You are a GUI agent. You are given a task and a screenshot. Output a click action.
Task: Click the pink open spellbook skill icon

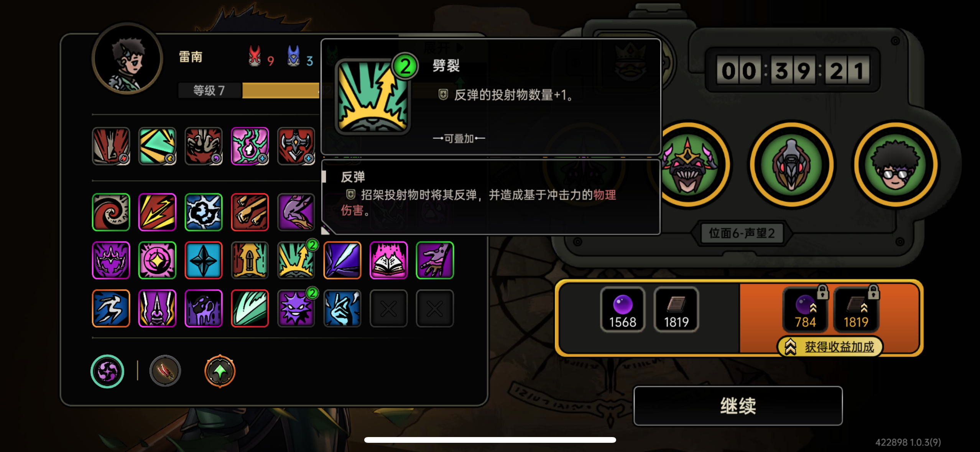tap(388, 260)
